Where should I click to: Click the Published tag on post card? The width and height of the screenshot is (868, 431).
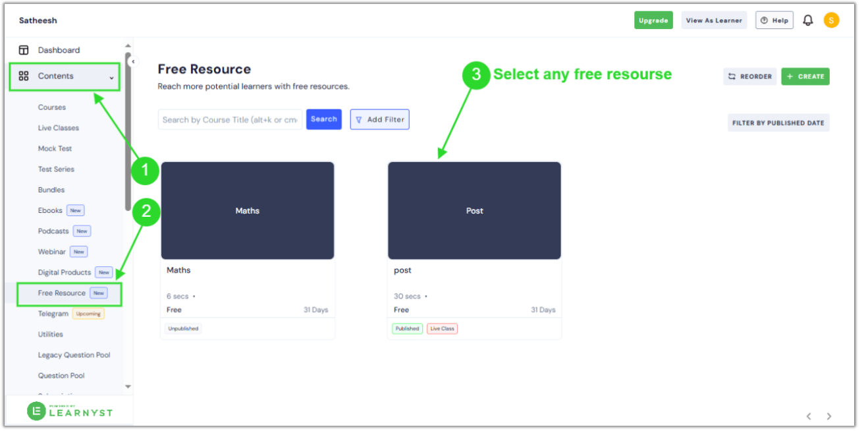[407, 328]
